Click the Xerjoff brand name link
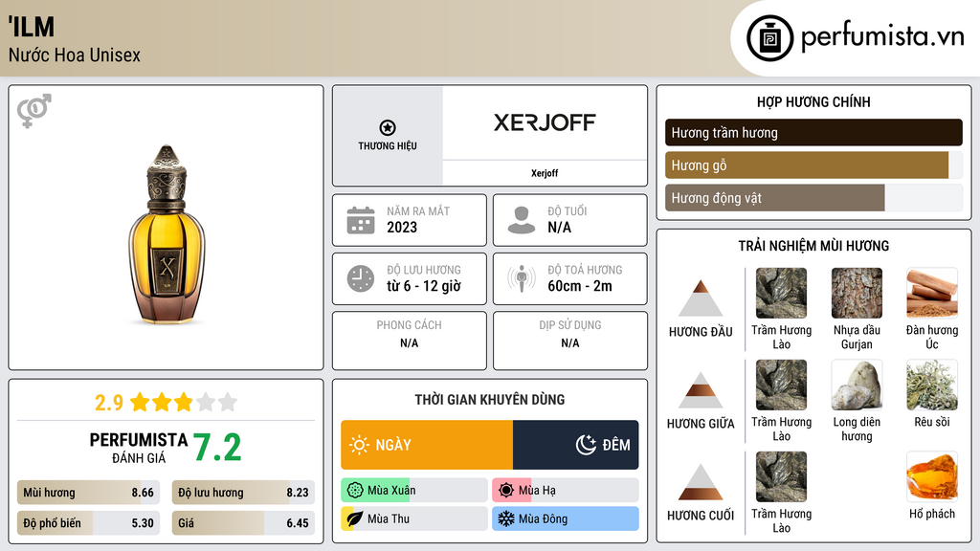 544,173
